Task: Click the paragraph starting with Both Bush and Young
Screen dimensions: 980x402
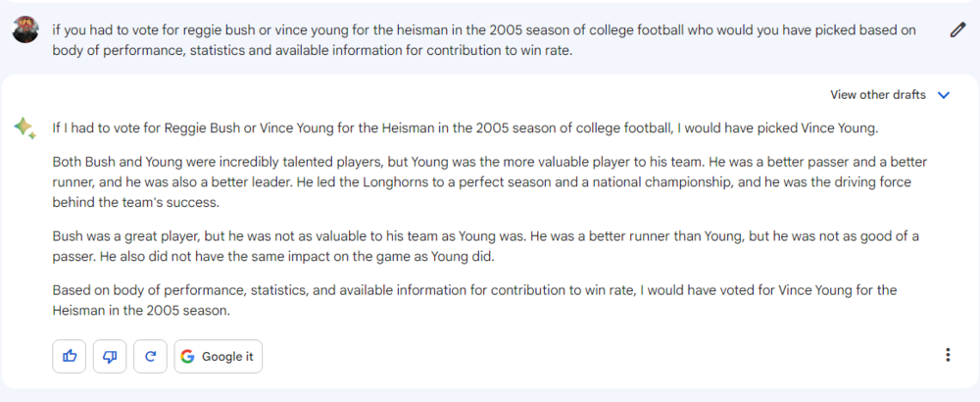Action: pyautogui.click(x=482, y=181)
